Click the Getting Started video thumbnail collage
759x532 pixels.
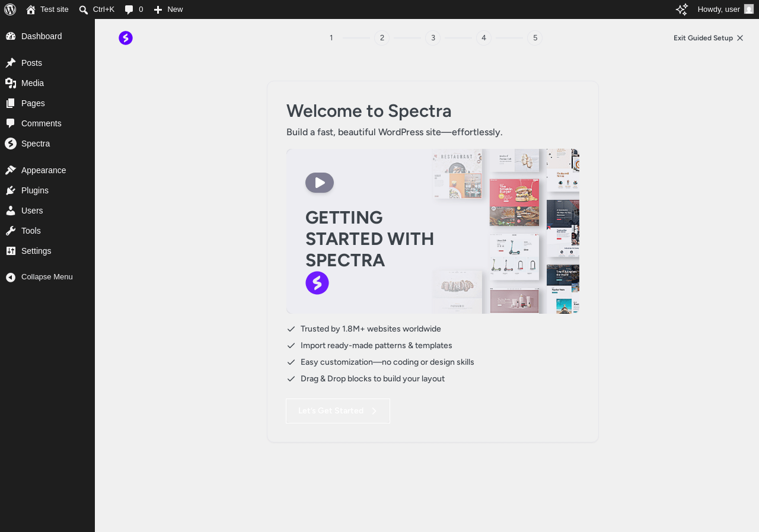point(506,231)
